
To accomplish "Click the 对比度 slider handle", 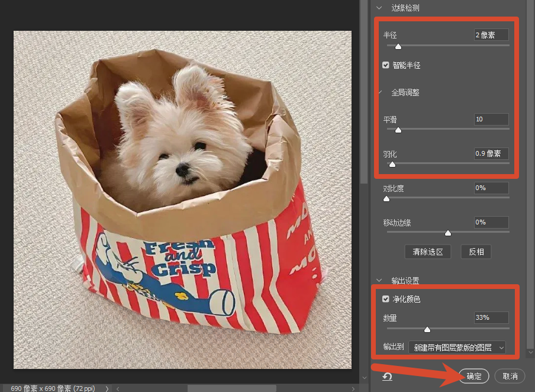I will pyautogui.click(x=386, y=199).
